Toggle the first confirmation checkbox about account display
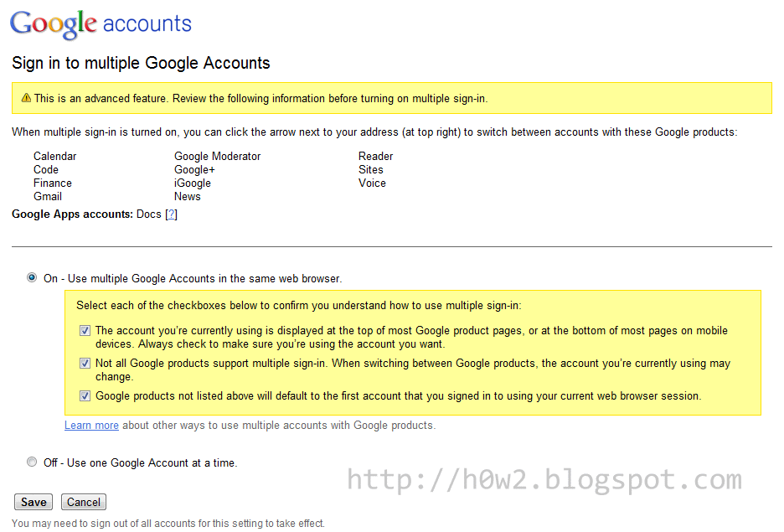 point(85,329)
